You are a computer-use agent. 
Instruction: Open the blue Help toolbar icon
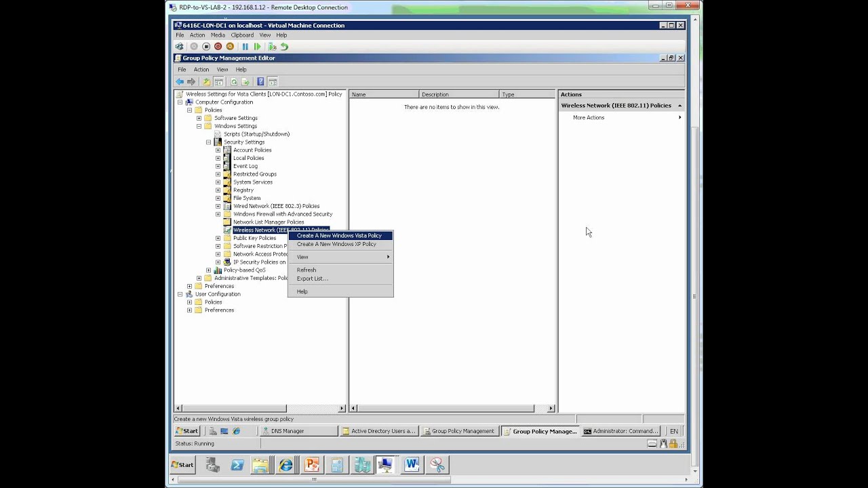(260, 81)
